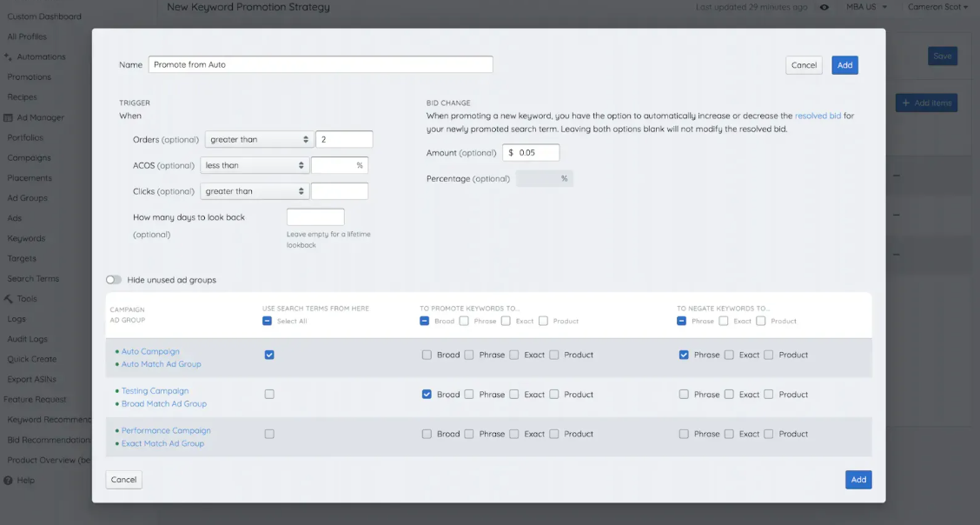
Task: Go to Keywords in sidebar
Action: tap(26, 238)
